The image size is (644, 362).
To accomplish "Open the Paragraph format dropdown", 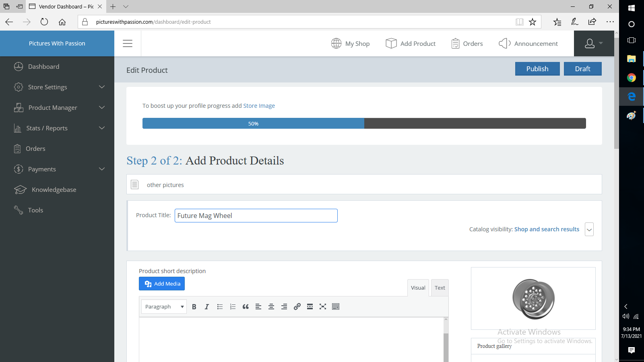I will tap(164, 306).
